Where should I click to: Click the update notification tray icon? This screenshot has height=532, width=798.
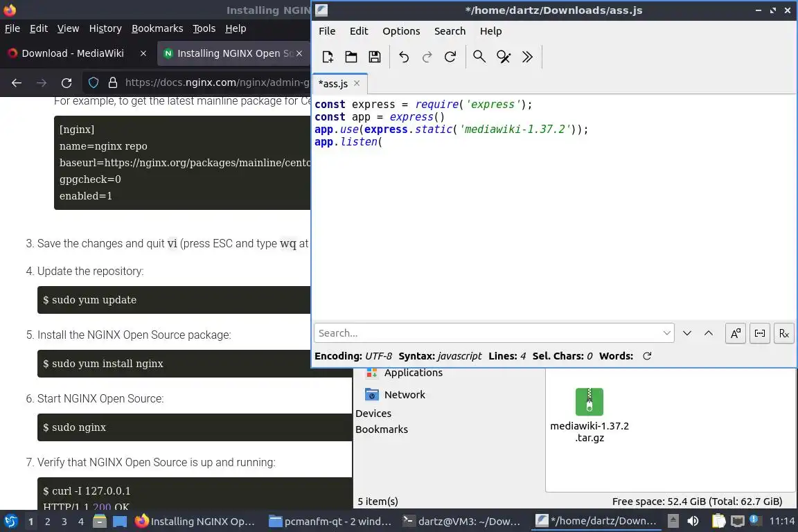pyautogui.click(x=755, y=520)
